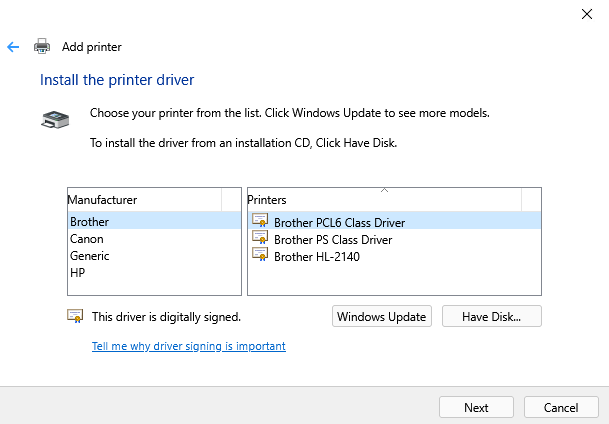Select the Brother HL-2140 printer
The height and width of the screenshot is (424, 609).
(394, 255)
